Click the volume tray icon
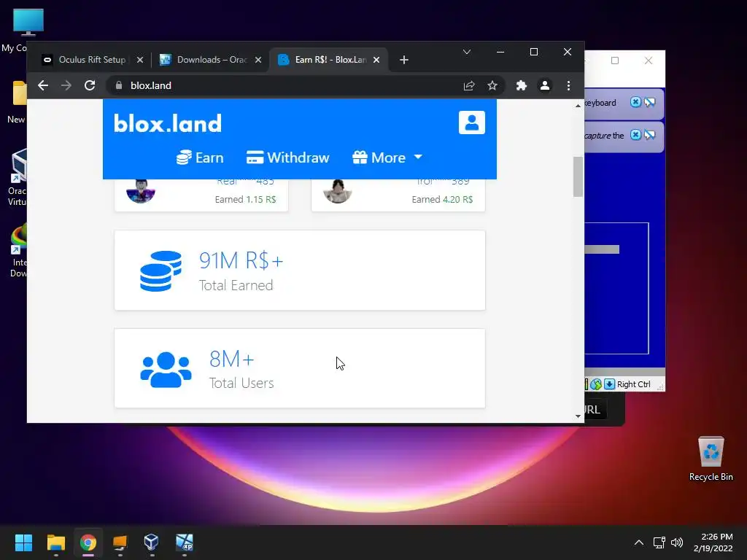 click(676, 542)
